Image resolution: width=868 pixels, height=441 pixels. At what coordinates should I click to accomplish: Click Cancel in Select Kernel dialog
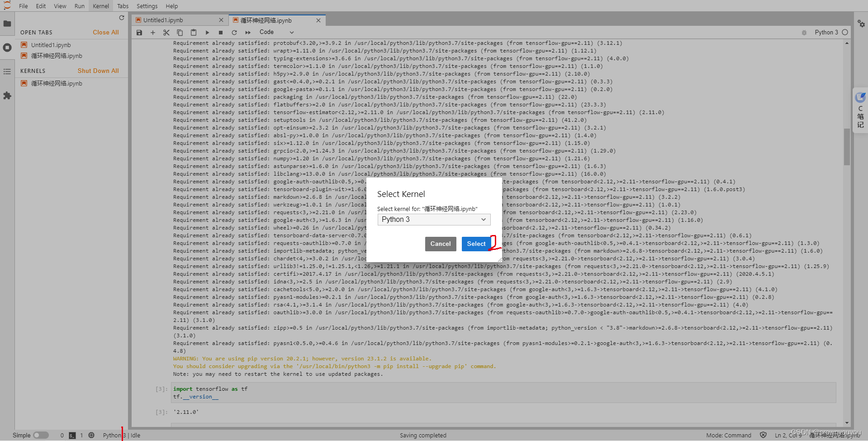[x=441, y=244]
